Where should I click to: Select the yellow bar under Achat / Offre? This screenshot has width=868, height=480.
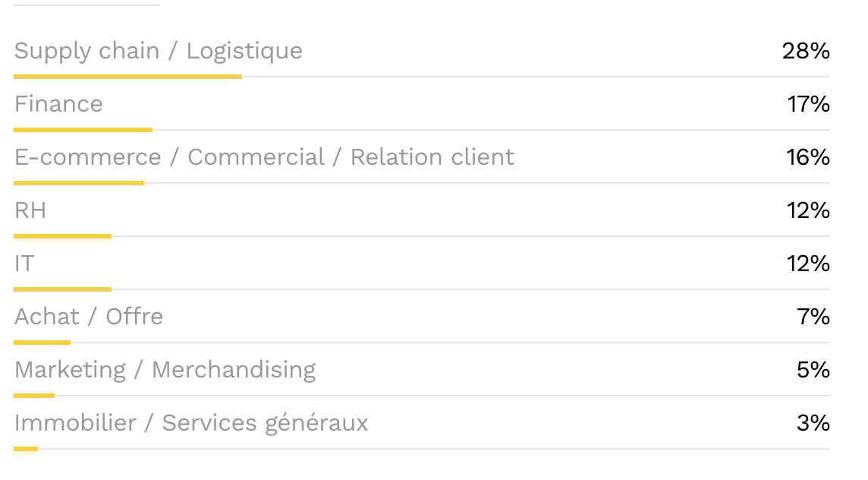click(42, 343)
